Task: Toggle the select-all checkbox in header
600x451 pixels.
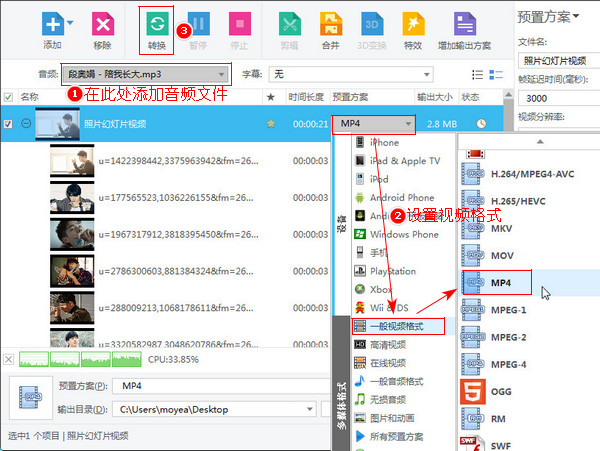Action: coord(8,97)
